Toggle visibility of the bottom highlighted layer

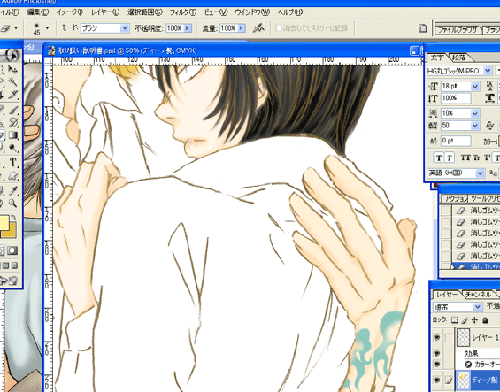(x=437, y=380)
